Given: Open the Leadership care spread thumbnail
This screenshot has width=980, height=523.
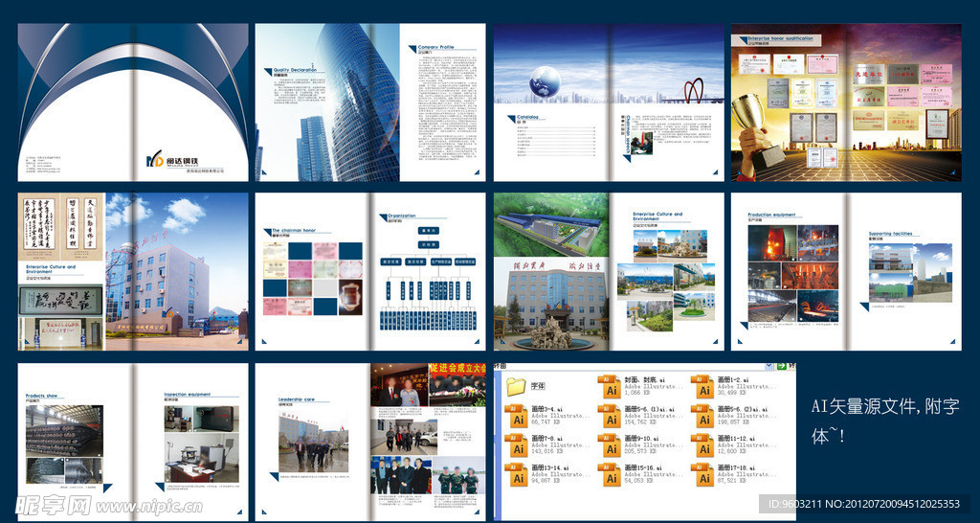Looking at the screenshot, I should (370, 442).
